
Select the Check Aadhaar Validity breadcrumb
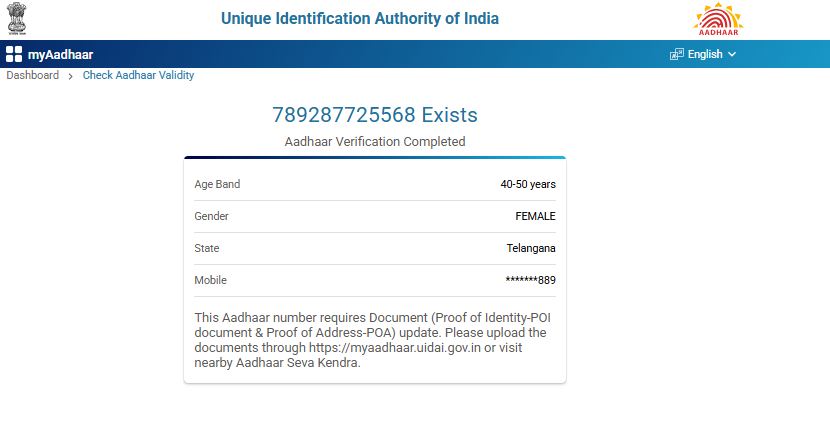pyautogui.click(x=138, y=75)
